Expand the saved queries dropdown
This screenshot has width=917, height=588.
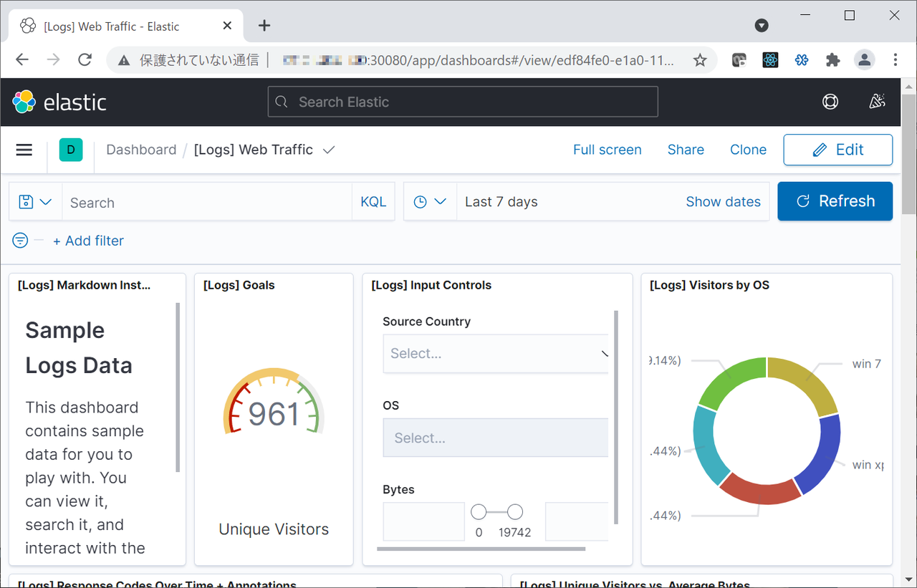(36, 202)
